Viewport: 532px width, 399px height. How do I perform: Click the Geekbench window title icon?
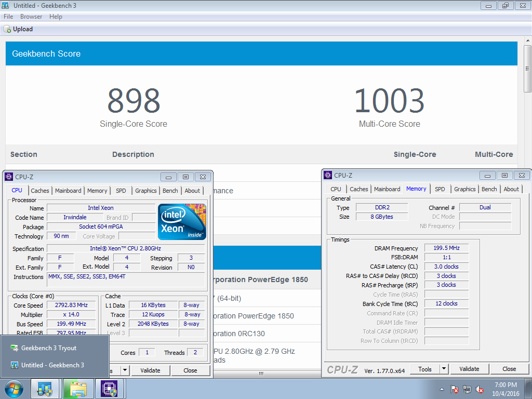point(5,5)
